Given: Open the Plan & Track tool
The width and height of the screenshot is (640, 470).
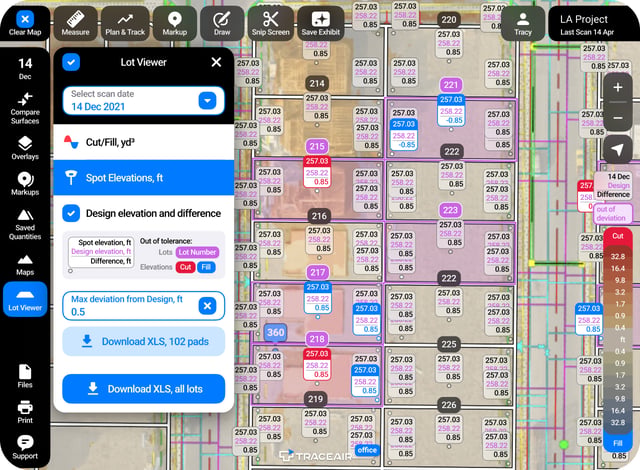Looking at the screenshot, I should coord(125,24).
